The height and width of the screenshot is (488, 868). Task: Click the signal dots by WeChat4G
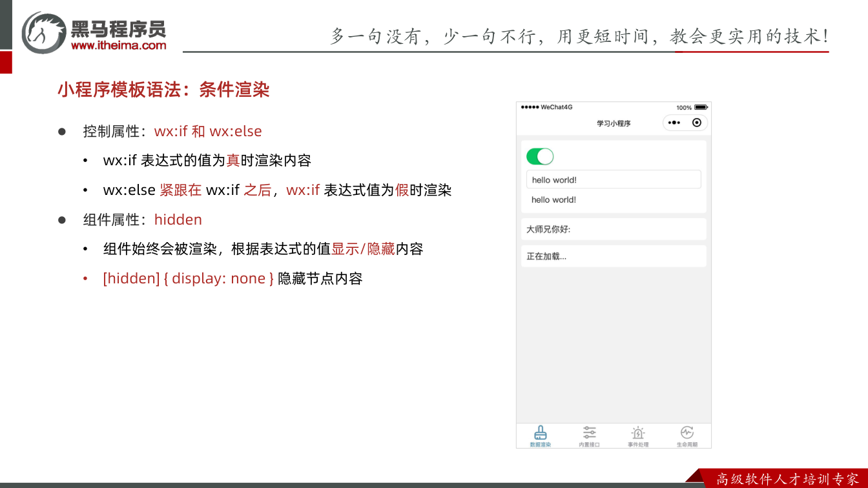tap(530, 107)
